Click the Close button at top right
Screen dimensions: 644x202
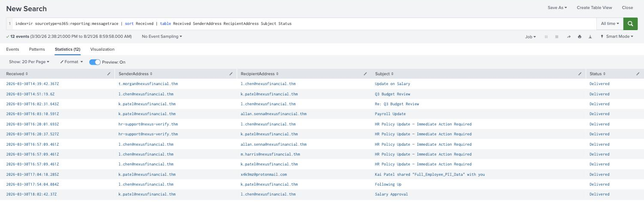coord(627,8)
